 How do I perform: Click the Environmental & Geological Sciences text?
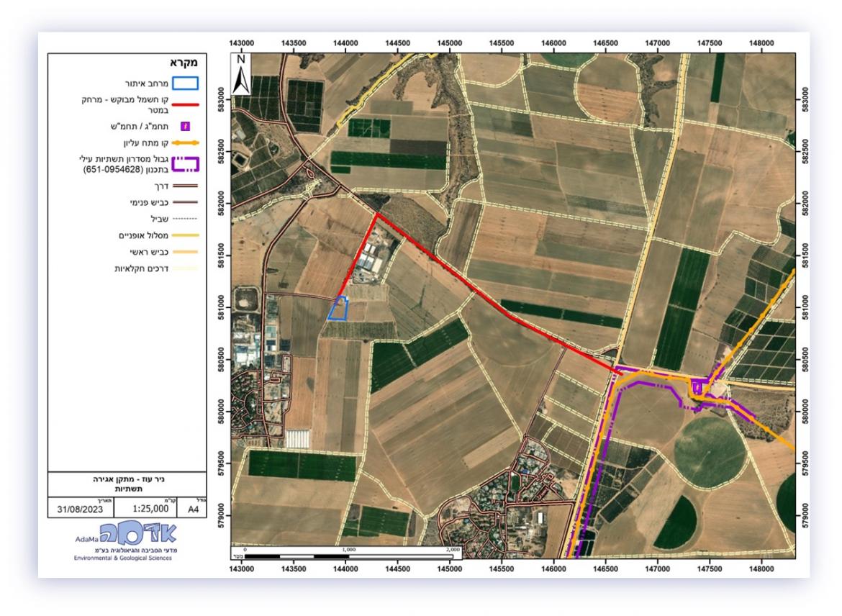(122, 557)
